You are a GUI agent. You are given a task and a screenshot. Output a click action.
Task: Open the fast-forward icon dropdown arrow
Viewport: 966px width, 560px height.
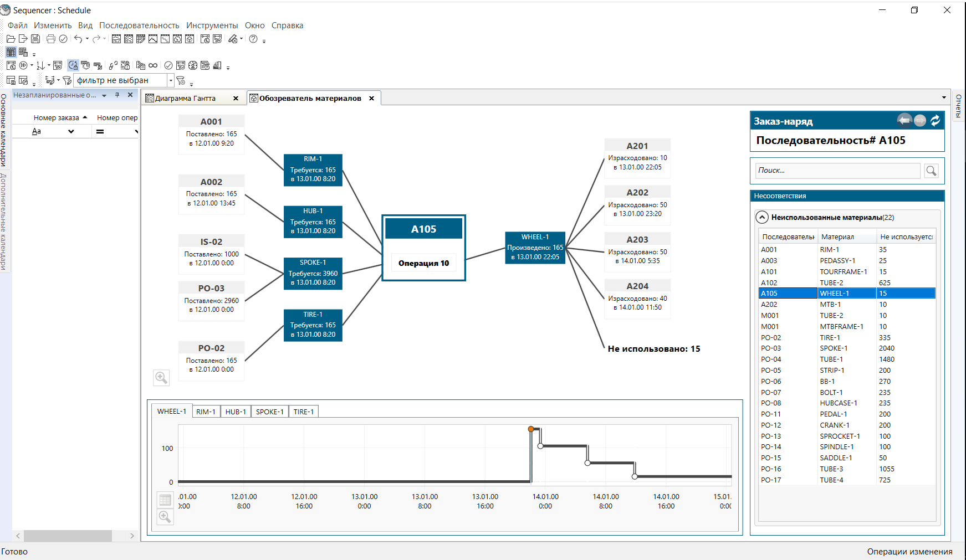click(32, 65)
